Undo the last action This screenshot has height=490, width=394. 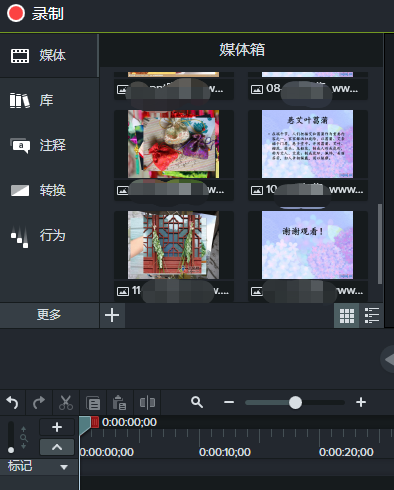coord(12,403)
